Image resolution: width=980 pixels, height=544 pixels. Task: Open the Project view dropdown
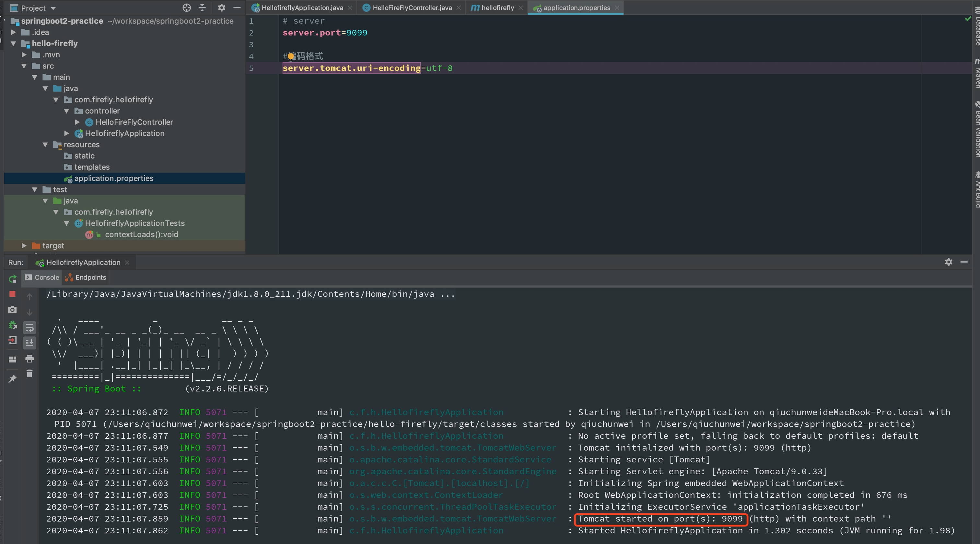[53, 8]
